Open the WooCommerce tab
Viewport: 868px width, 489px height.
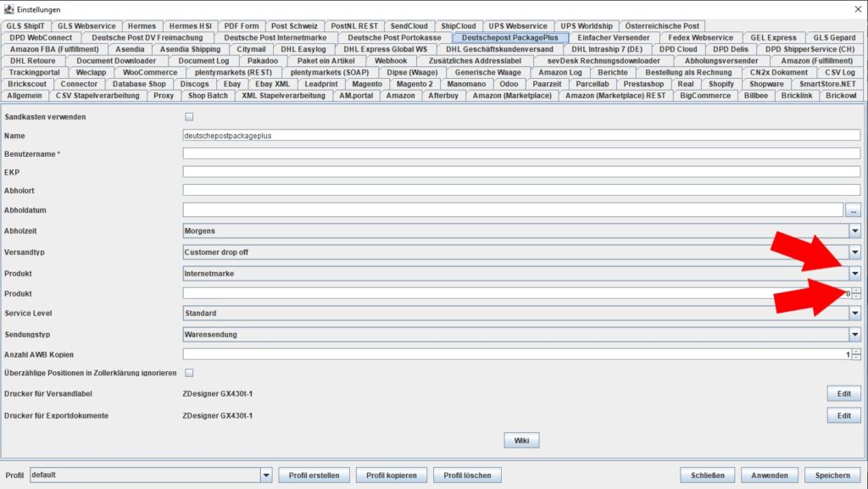(150, 73)
